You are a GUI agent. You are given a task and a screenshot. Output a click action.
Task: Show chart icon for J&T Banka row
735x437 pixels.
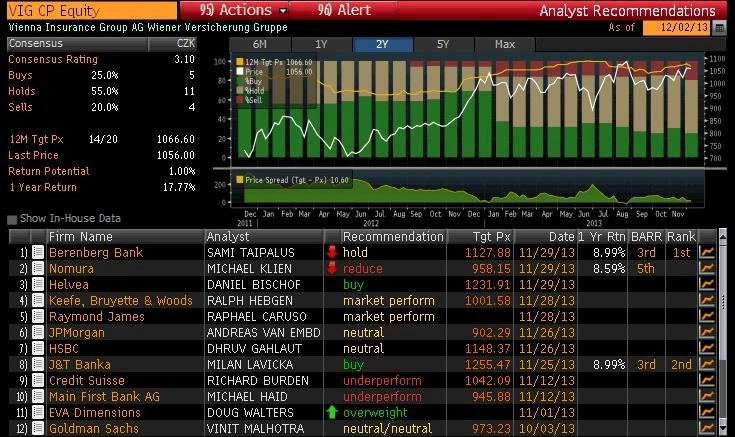pos(707,364)
